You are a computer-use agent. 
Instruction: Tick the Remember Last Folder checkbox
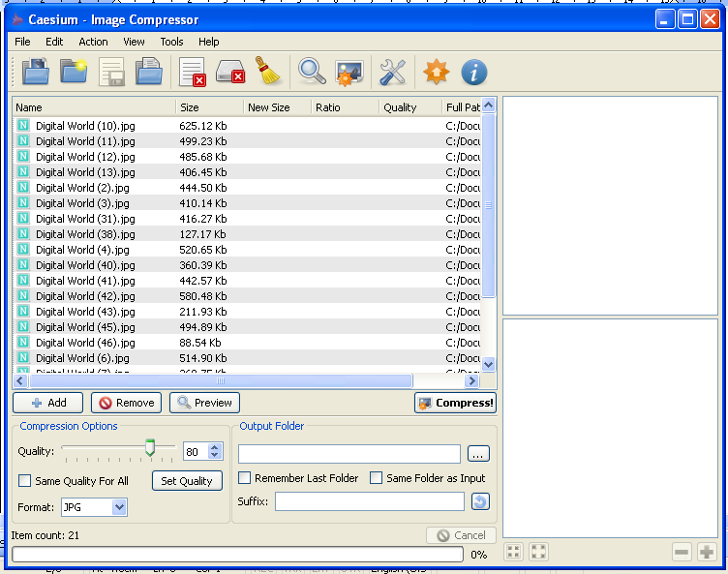(x=244, y=478)
